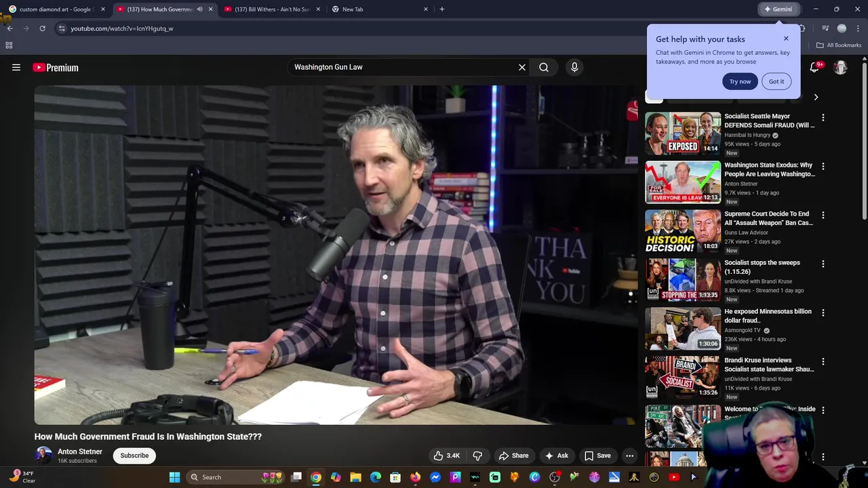Image resolution: width=868 pixels, height=488 pixels.
Task: Close the custom diamond art tab
Action: 103,9
